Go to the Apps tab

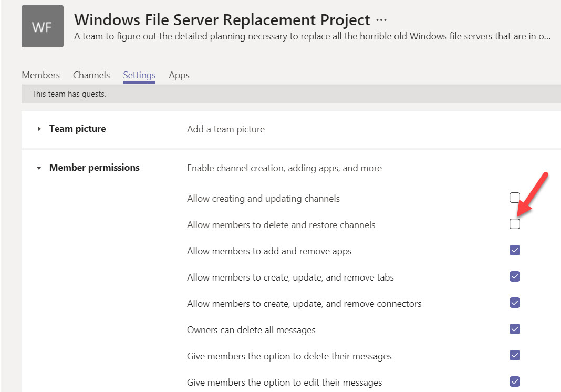coord(179,75)
